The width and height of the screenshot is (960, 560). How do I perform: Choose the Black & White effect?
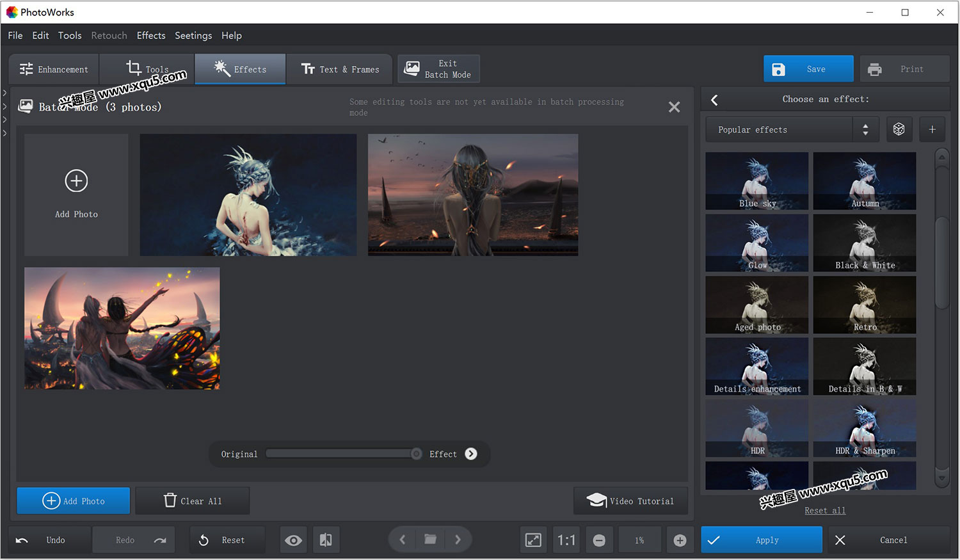[x=865, y=243]
